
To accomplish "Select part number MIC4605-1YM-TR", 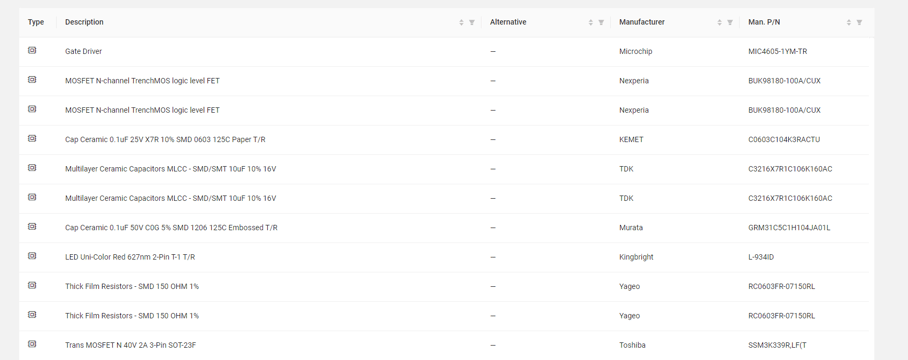I will point(777,52).
